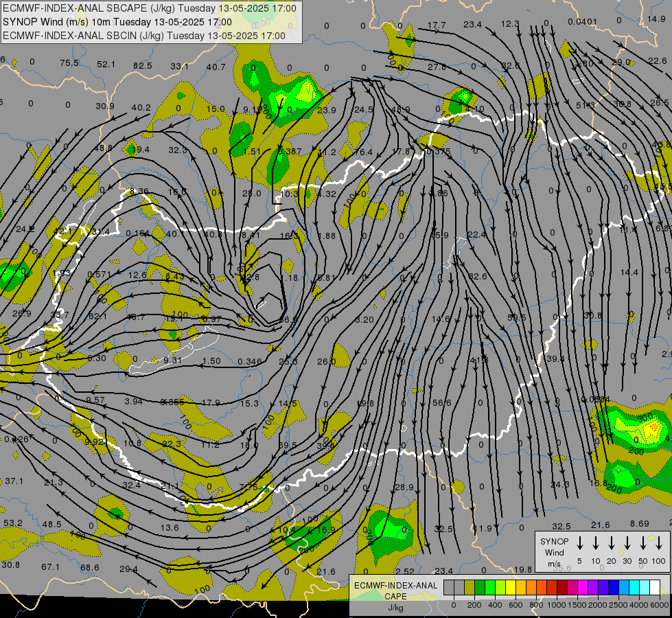
Task: Click the map value 24.3
Action: pos(559,484)
